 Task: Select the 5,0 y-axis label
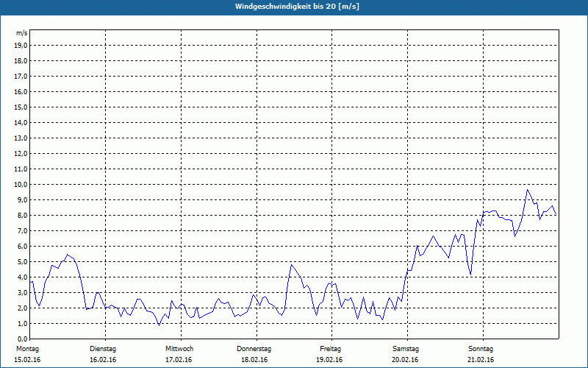pos(22,262)
